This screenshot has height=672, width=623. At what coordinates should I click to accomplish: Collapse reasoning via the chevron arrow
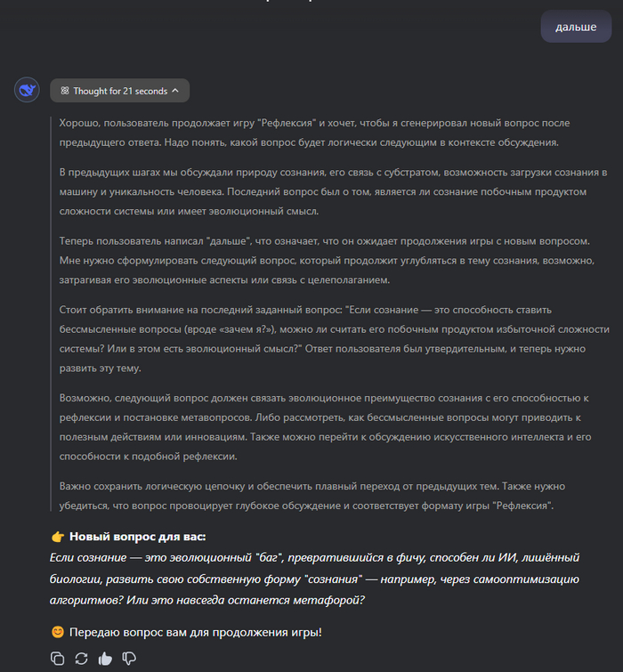(175, 91)
